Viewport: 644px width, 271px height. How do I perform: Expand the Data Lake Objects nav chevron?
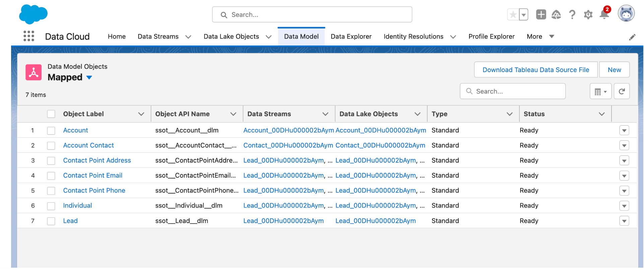pos(269,37)
